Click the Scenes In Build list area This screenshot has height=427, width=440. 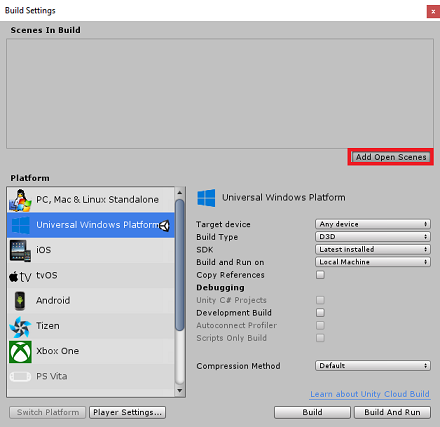220,94
